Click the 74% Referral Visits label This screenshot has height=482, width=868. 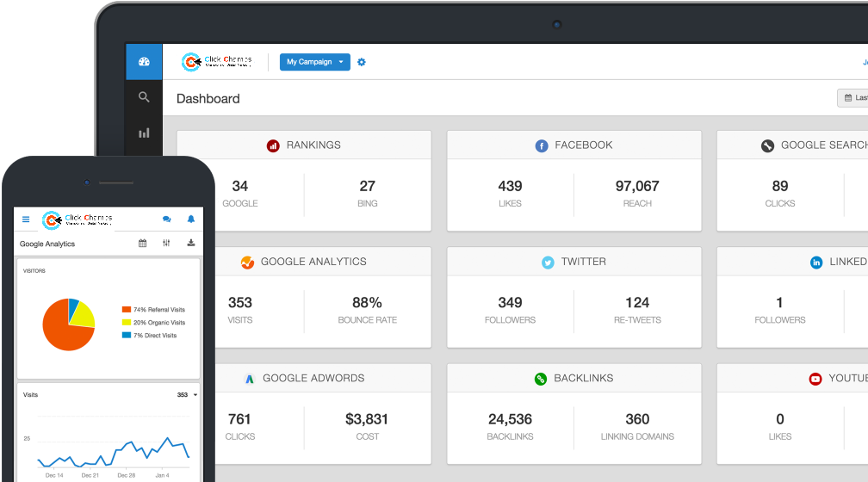coord(158,310)
